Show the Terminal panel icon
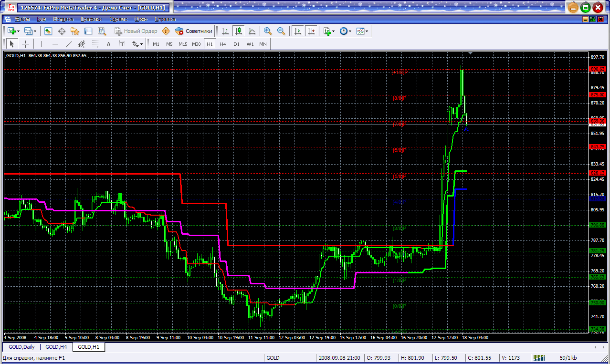610x364 pixels. pyautogui.click(x=88, y=31)
